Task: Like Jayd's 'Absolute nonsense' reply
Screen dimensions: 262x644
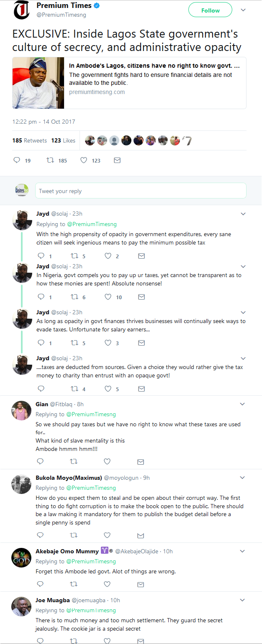Action: [108, 297]
